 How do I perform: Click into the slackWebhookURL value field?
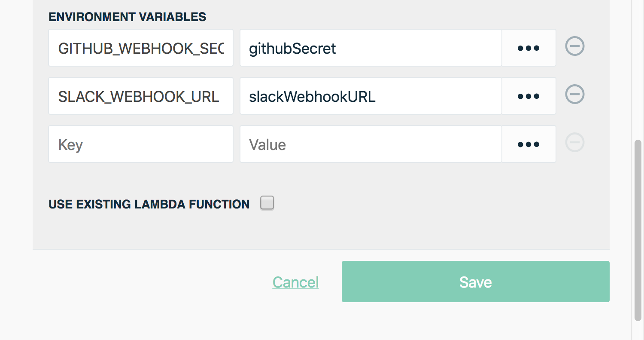pyautogui.click(x=371, y=96)
